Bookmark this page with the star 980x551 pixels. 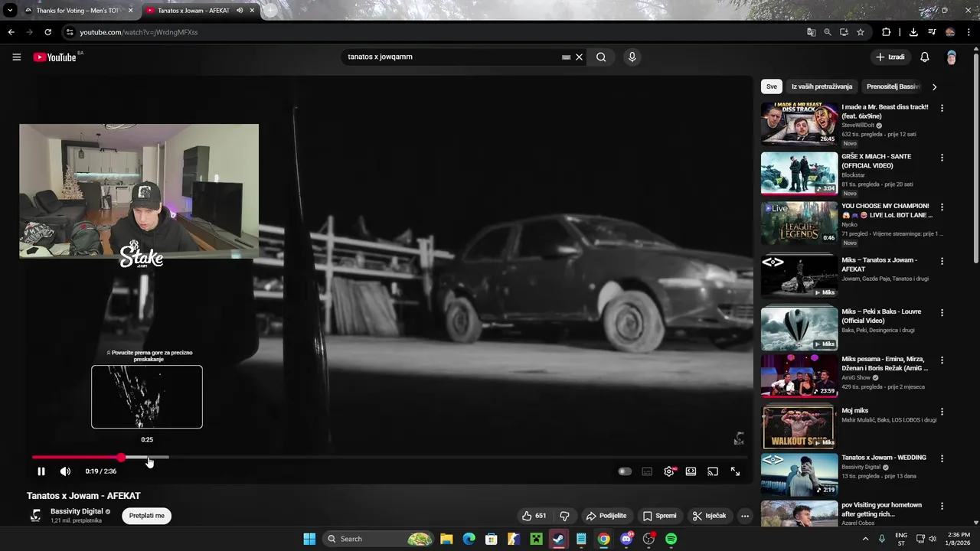pyautogui.click(x=861, y=32)
